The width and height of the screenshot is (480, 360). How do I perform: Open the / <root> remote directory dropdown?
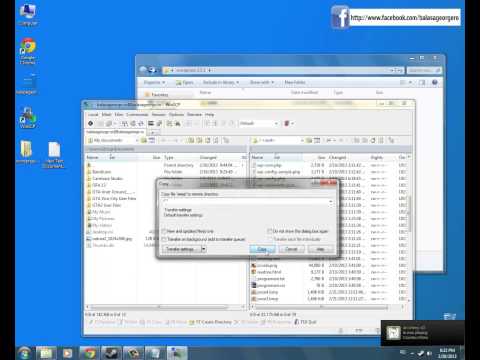[x=302, y=140]
